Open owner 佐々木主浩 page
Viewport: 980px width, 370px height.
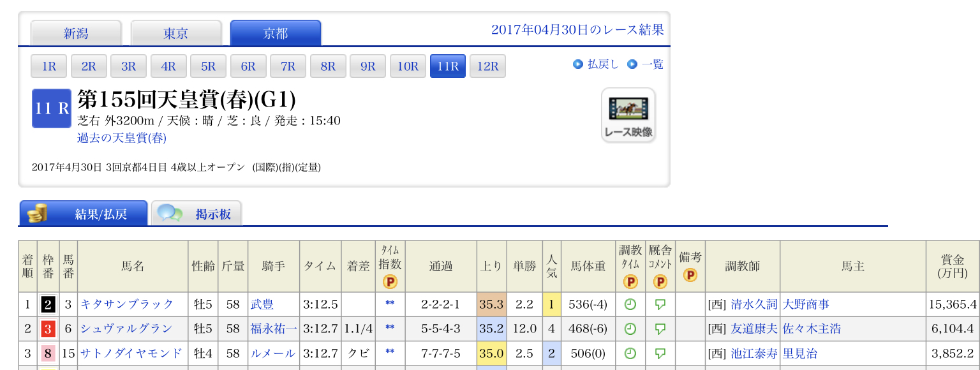coord(812,329)
